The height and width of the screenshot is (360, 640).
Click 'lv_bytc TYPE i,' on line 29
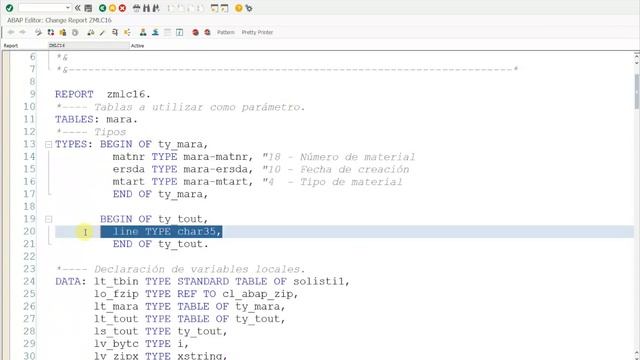[x=141, y=344]
